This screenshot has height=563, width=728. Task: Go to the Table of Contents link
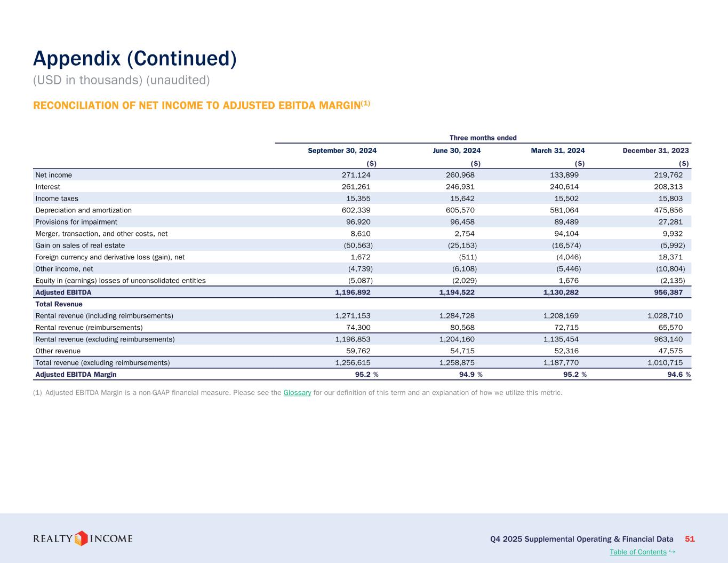pos(638,552)
